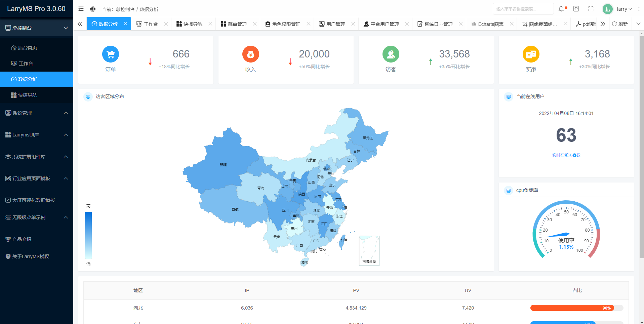
Task: Toggle sidebar collapse hamburger icon
Action: 81,9
